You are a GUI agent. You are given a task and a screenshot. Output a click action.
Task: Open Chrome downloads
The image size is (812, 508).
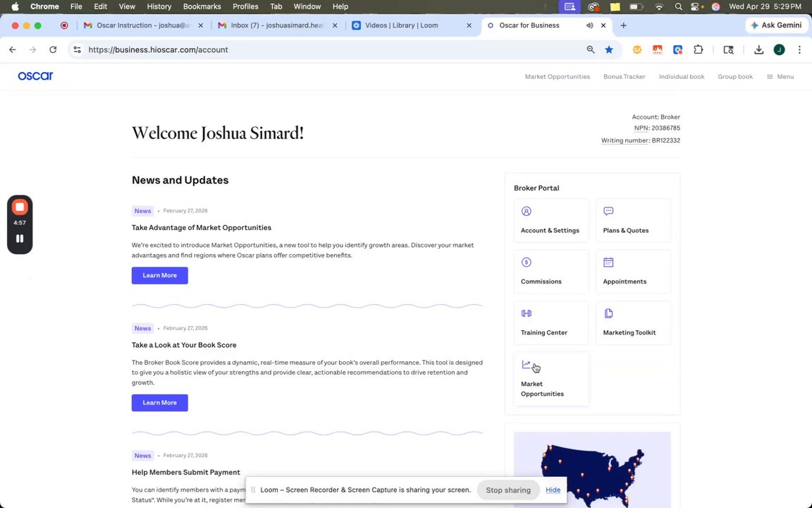point(758,50)
